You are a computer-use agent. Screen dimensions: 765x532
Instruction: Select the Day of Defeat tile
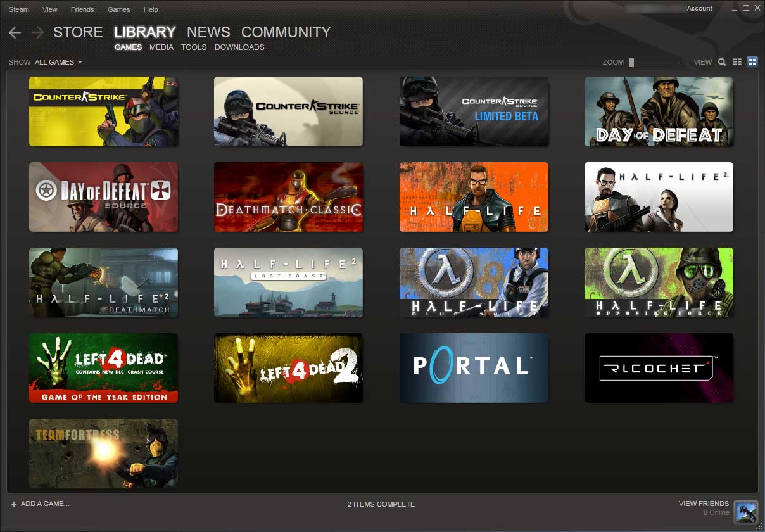[x=659, y=111]
